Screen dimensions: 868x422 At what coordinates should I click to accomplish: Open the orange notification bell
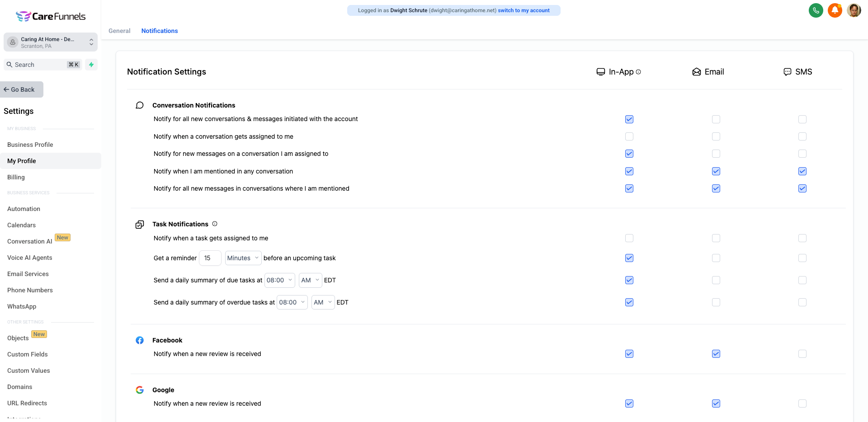pyautogui.click(x=835, y=10)
